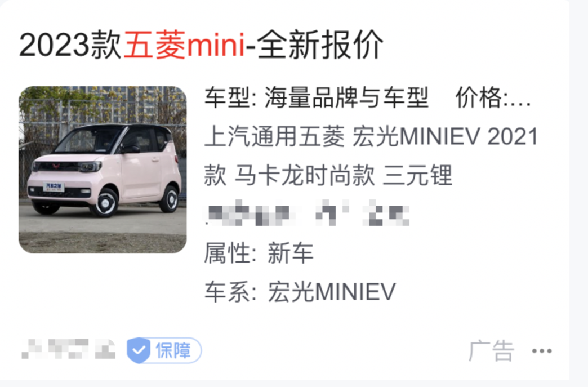Click the blurred text below car description
The image size is (588, 387).
(x=307, y=212)
